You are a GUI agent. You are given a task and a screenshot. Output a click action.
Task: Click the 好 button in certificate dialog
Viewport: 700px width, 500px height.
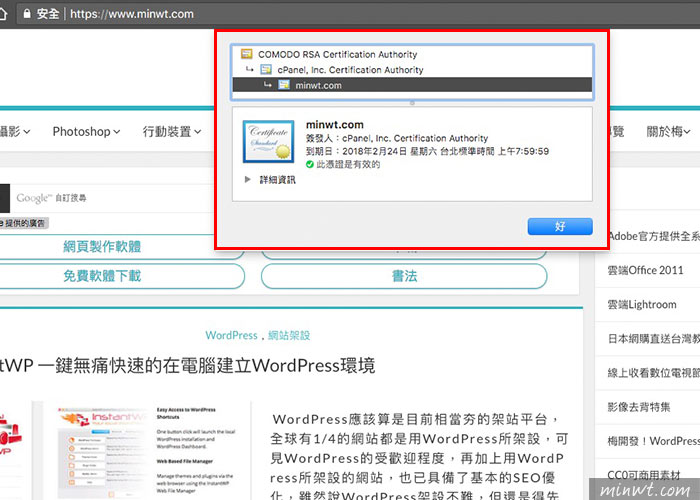pyautogui.click(x=560, y=226)
